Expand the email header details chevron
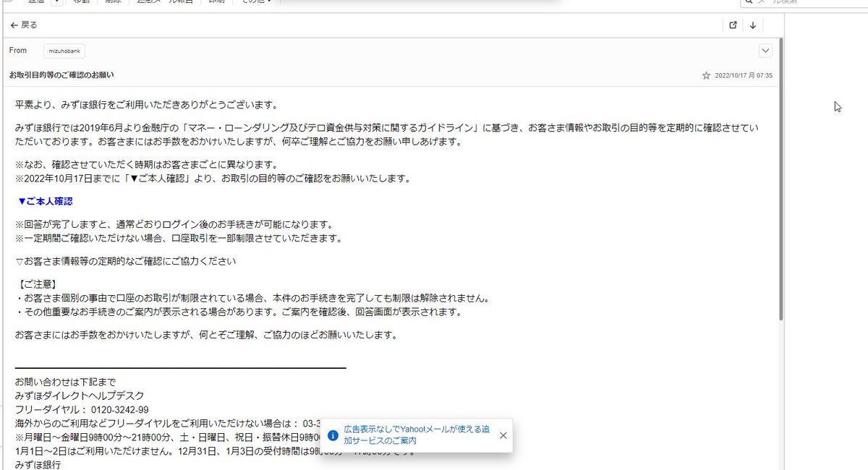The image size is (868, 470). pos(765,51)
